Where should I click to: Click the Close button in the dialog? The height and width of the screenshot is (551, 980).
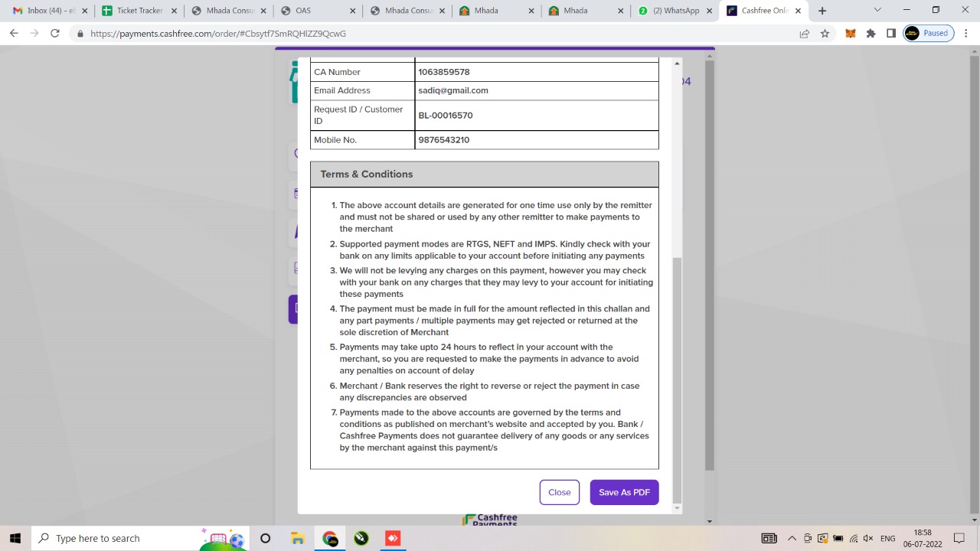click(x=560, y=492)
